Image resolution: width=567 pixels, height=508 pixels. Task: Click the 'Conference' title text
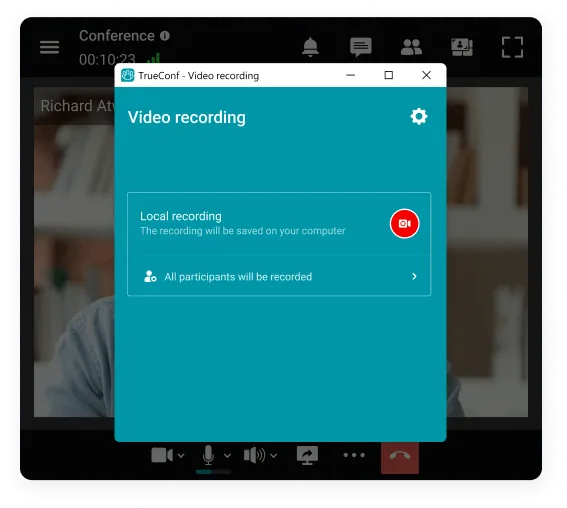click(x=117, y=36)
